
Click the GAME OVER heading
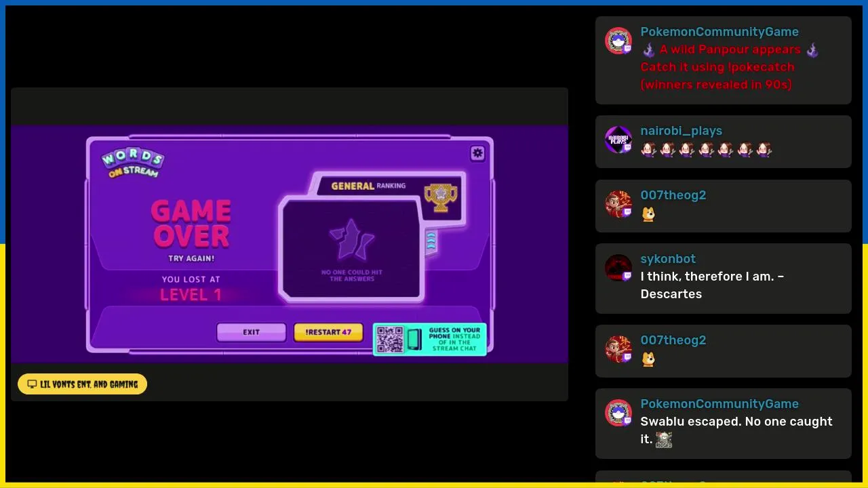[x=191, y=224]
